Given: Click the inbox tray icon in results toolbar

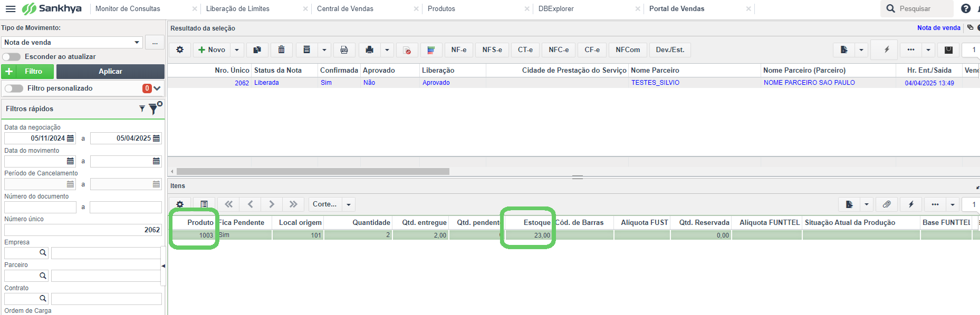Looking at the screenshot, I should [x=948, y=50].
